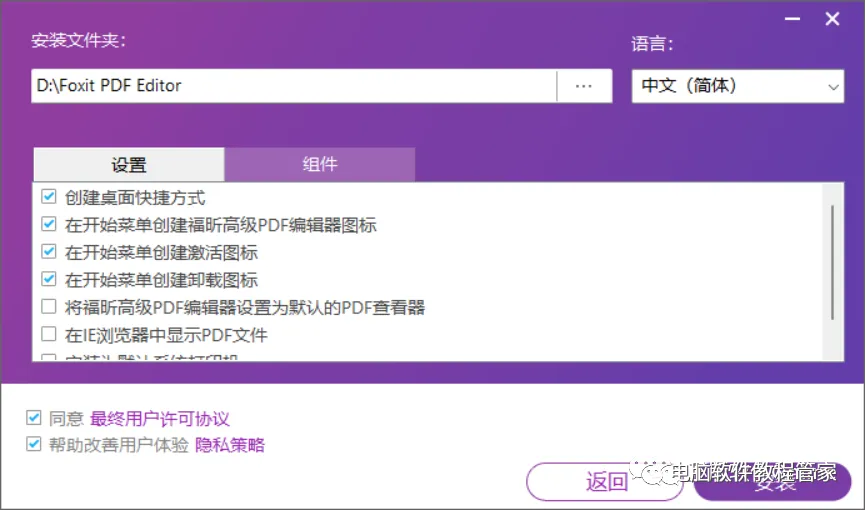
Task: Uncheck 创建桌面快捷方式 checkbox
Action: click(49, 196)
